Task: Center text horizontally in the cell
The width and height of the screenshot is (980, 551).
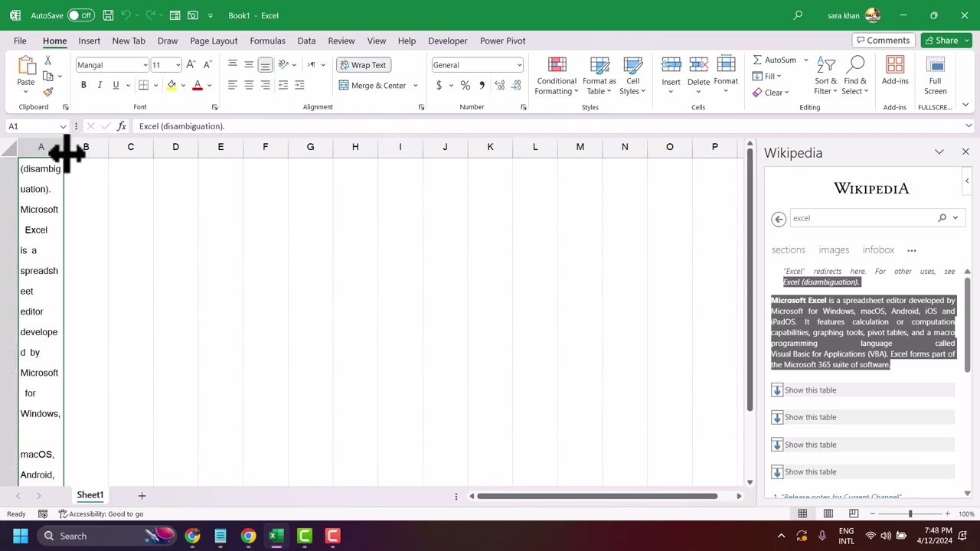Action: tap(249, 85)
